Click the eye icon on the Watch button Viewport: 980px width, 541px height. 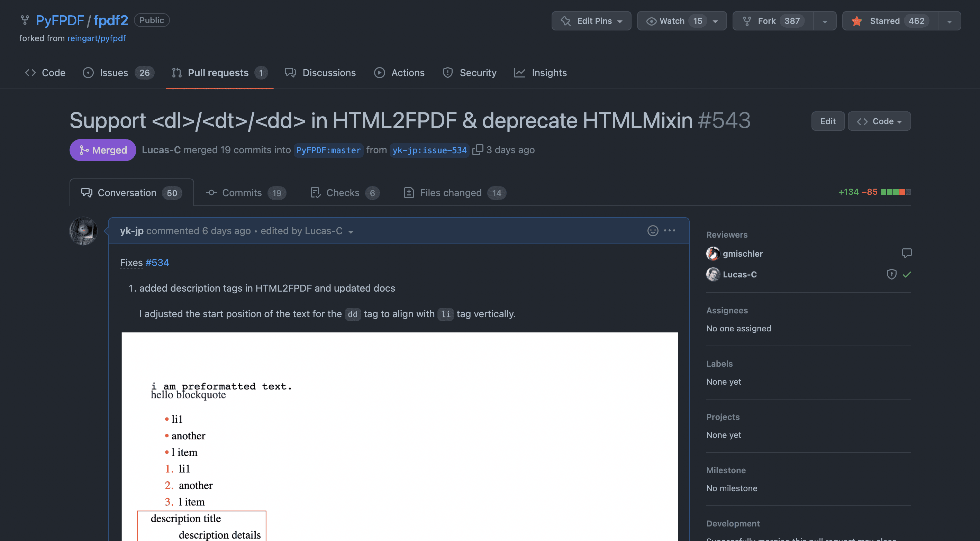(651, 21)
